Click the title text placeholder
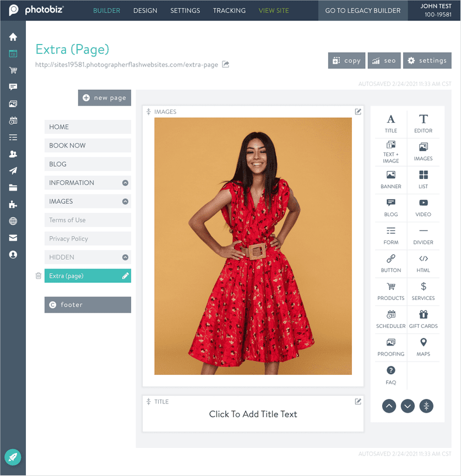 [x=253, y=414]
